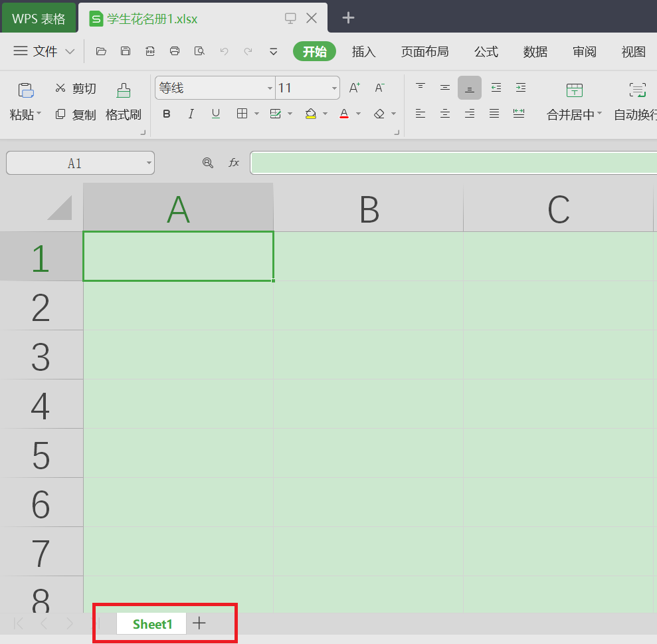This screenshot has height=644, width=657.
Task: Expand the clear eraser dropdown arrow
Action: pyautogui.click(x=393, y=114)
